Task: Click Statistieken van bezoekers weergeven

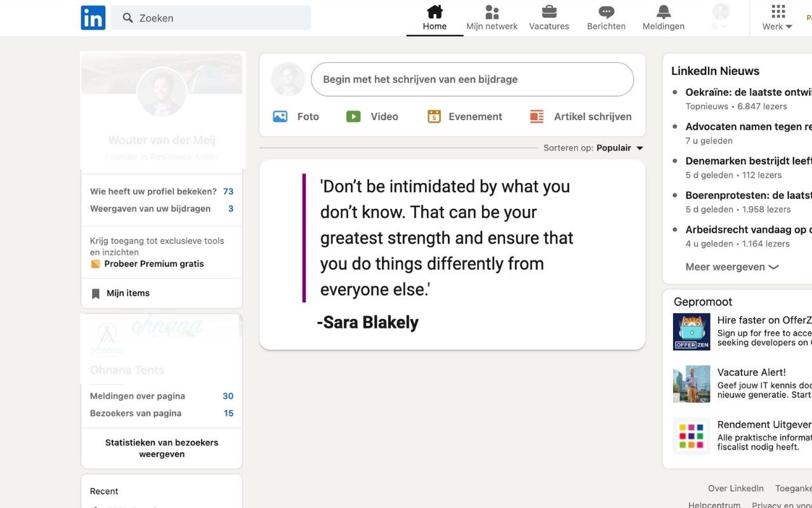Action: click(162, 448)
